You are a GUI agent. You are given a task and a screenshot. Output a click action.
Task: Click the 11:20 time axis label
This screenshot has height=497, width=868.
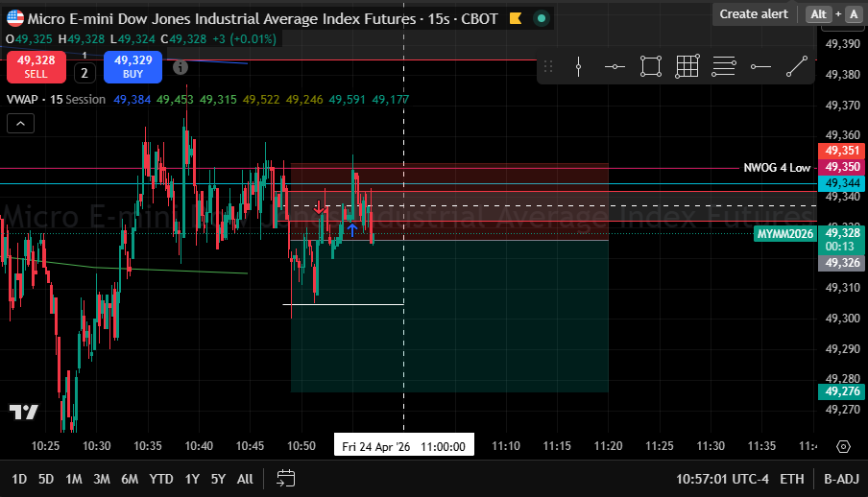(x=608, y=446)
